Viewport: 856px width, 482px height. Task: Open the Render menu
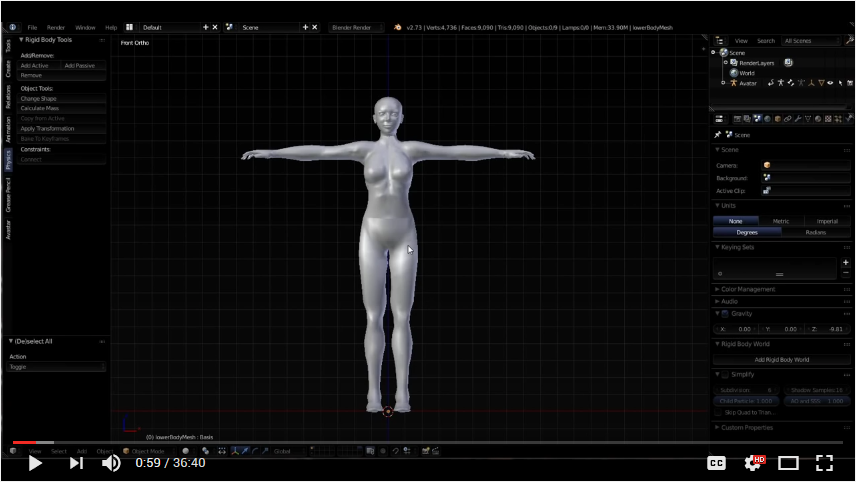tap(56, 27)
